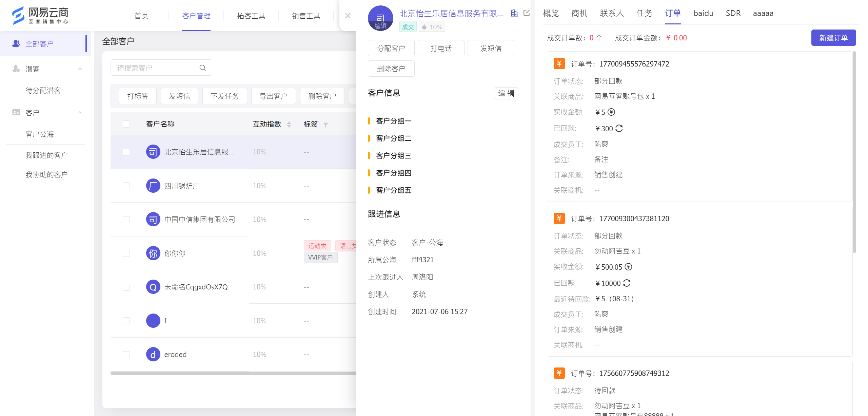
Task: Open 我跟进的客户 in sidebar
Action: point(46,155)
